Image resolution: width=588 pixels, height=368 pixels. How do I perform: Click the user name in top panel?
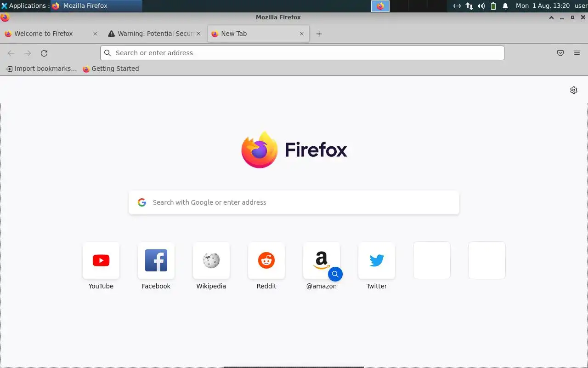pos(581,6)
